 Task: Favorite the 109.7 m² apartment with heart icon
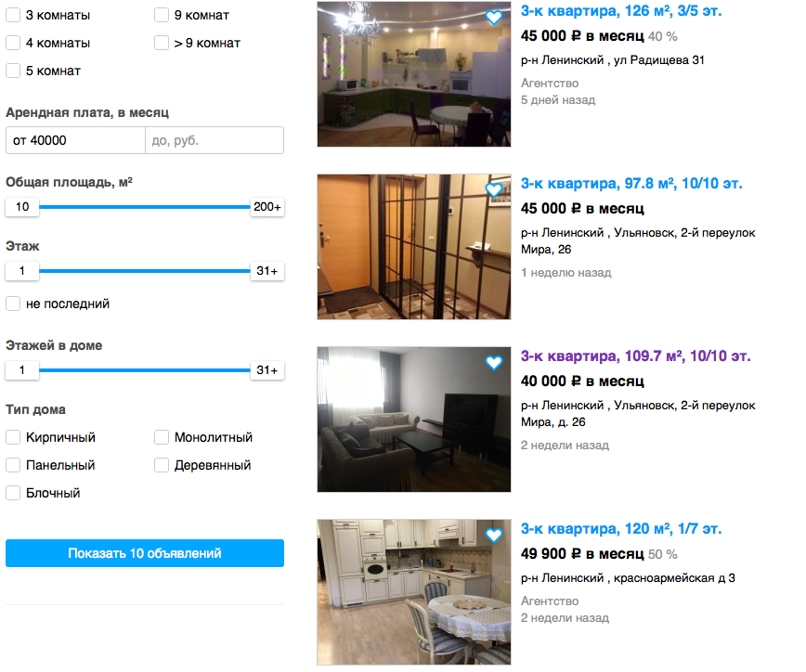(493, 363)
